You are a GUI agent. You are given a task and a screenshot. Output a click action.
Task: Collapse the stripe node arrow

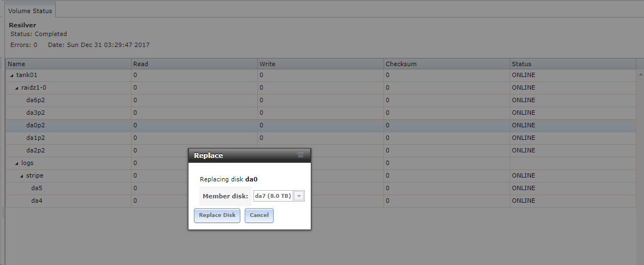click(22, 176)
